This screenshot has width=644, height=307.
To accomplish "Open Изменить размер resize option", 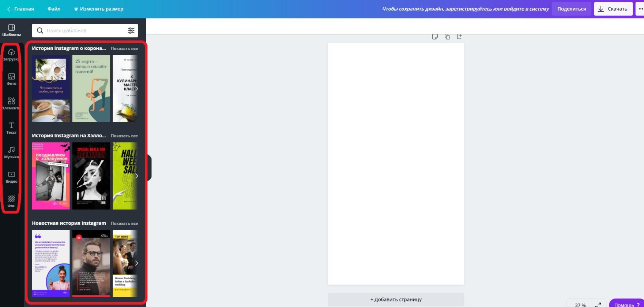I will point(98,9).
